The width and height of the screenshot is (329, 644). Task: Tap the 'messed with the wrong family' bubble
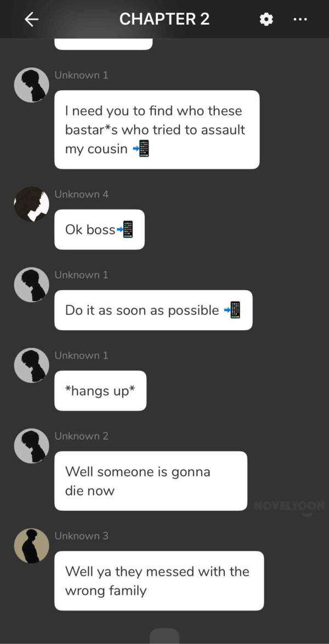(x=159, y=580)
